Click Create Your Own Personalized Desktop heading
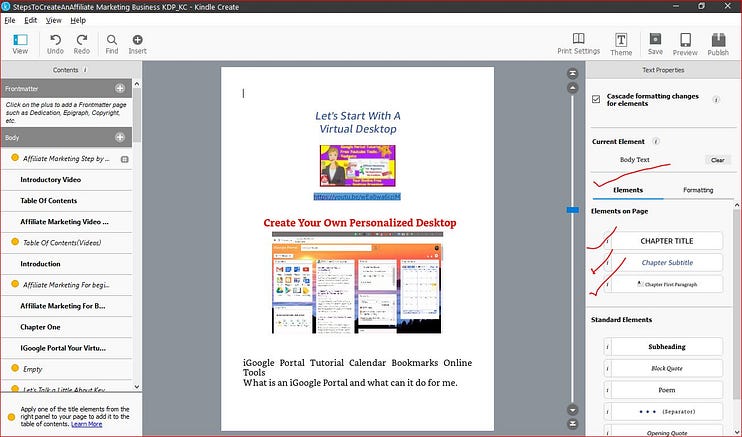742x437 pixels. [x=360, y=223]
